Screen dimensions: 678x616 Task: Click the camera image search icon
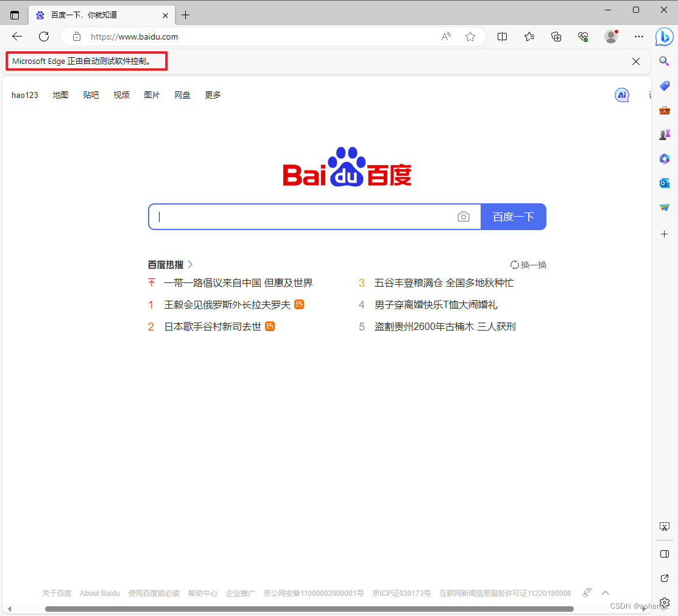click(463, 217)
